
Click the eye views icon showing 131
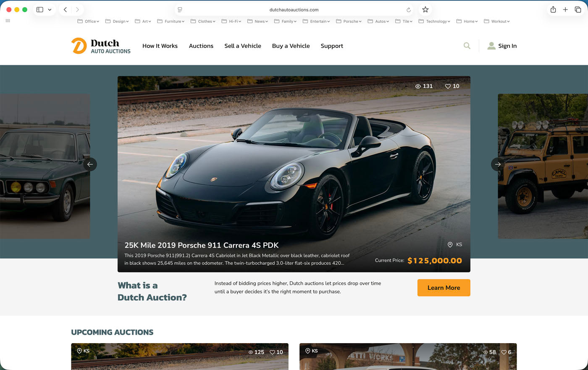[418, 86]
